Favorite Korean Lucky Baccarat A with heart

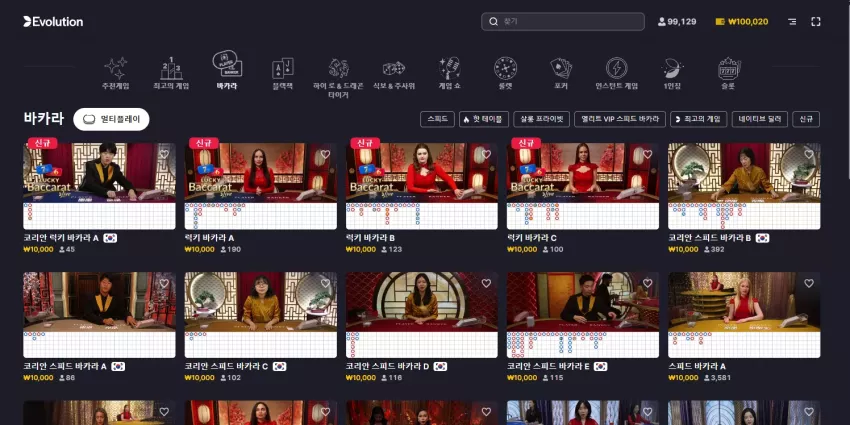164,154
